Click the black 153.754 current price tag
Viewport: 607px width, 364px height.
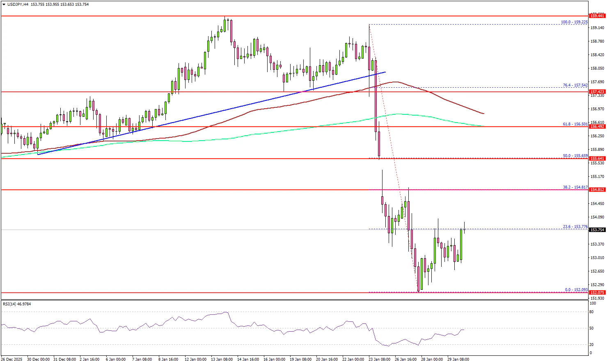pos(597,230)
